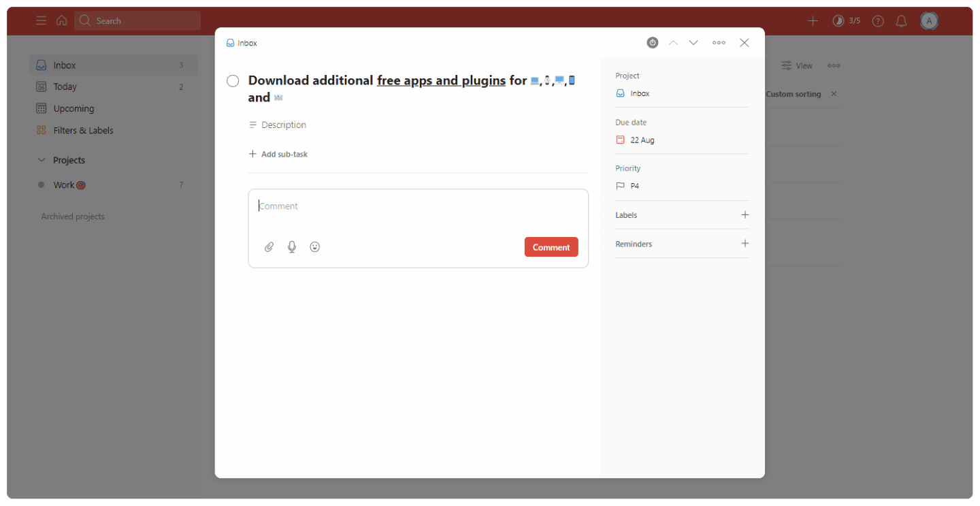Click the quick add plus icon in top bar
The height and width of the screenshot is (506, 980).
pos(813,21)
